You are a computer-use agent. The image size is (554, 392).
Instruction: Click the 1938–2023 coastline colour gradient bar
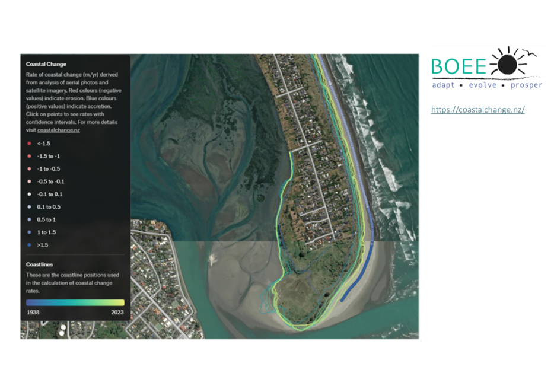point(75,302)
